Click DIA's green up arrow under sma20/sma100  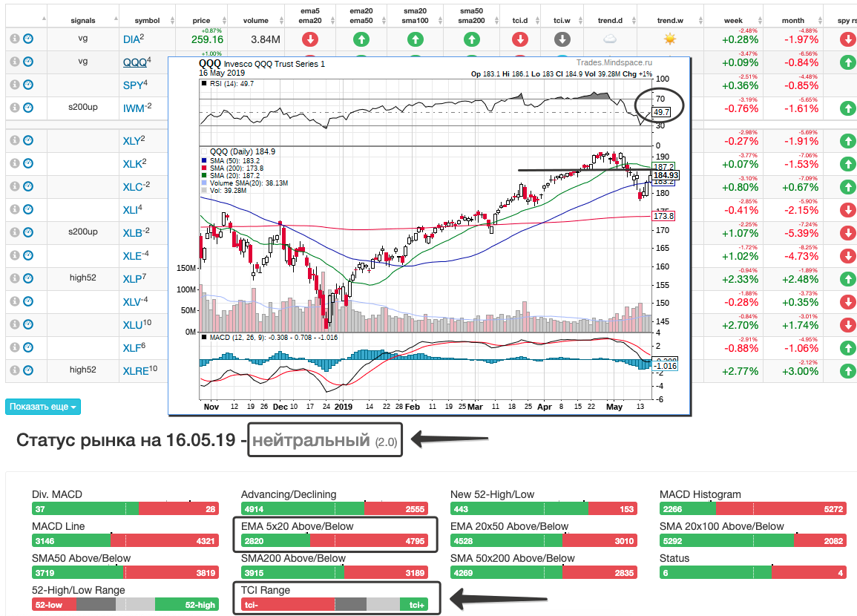coord(416,39)
